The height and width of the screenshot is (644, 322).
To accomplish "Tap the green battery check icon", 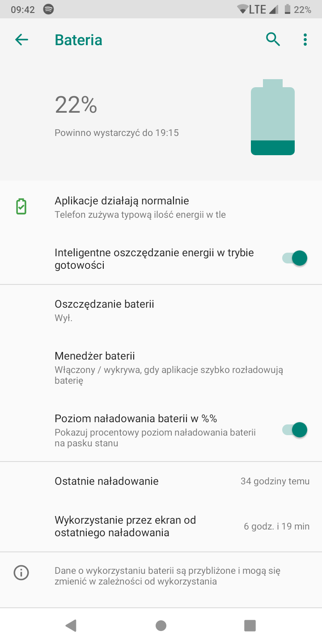I will click(21, 207).
